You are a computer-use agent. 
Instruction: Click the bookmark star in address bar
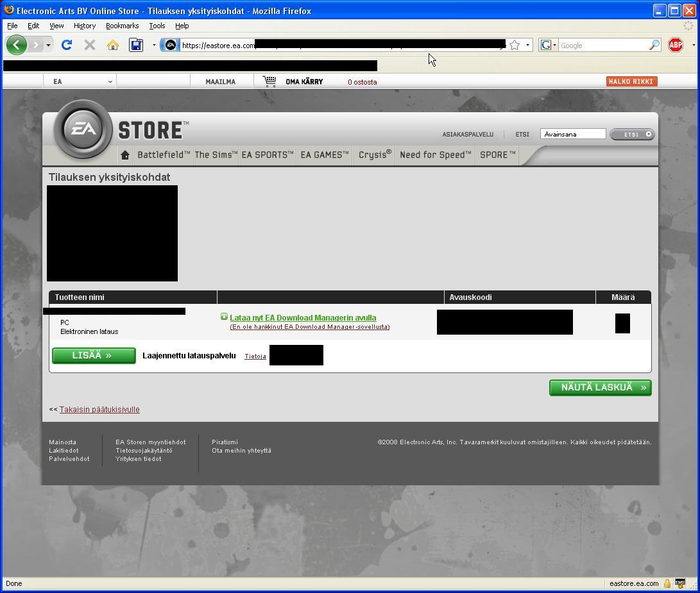[x=514, y=45]
